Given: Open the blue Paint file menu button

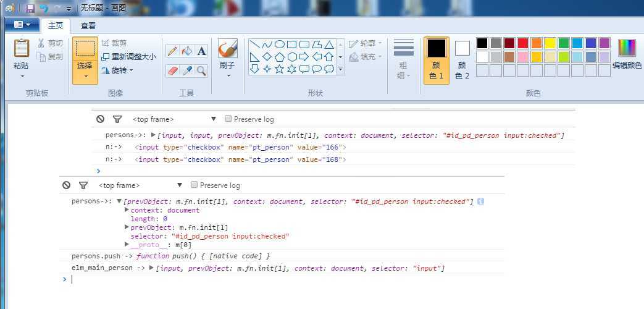Looking at the screenshot, I should coord(22,25).
